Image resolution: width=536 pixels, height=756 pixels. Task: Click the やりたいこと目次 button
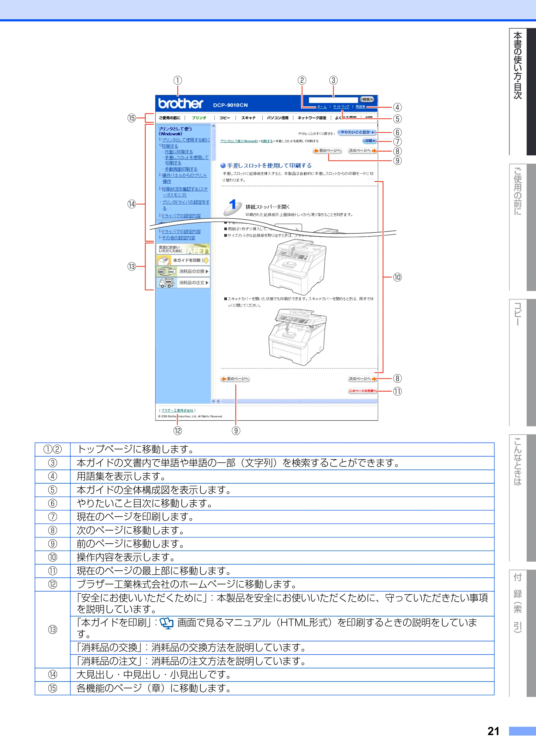(357, 132)
